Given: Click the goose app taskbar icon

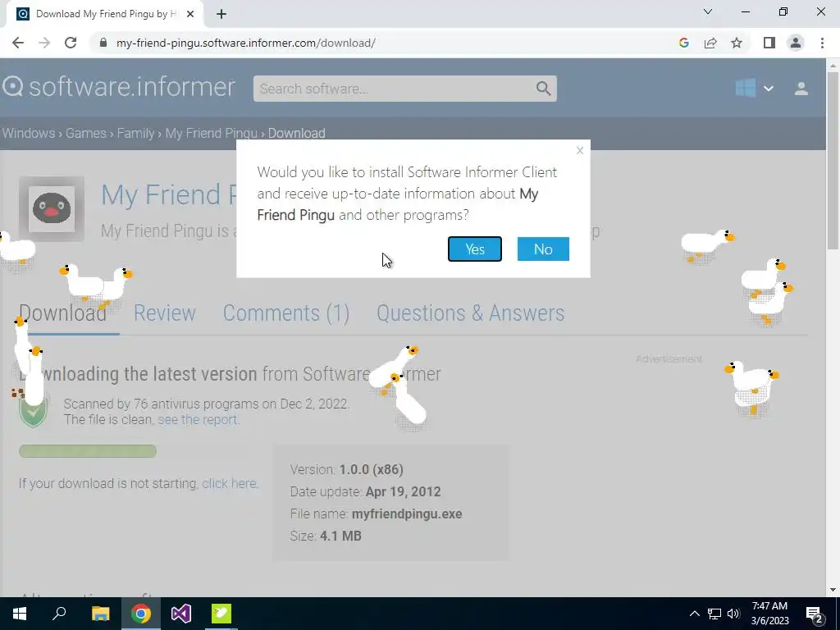Looking at the screenshot, I should [x=221, y=614].
